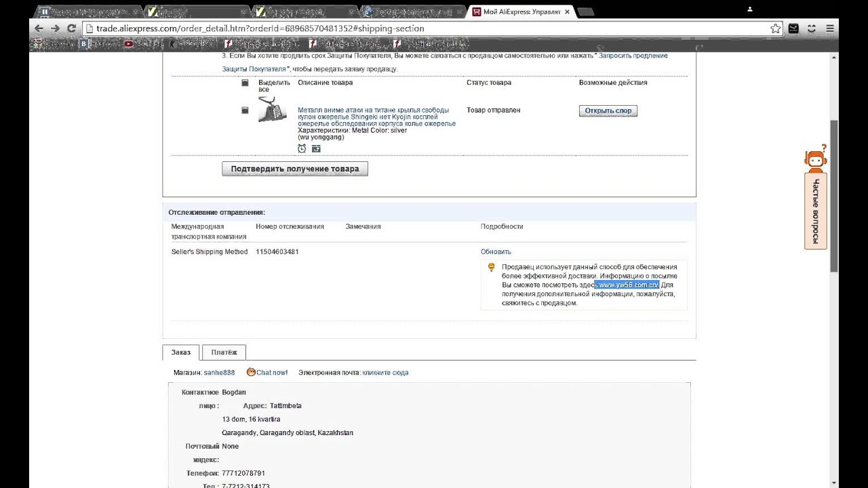This screenshot has width=868, height=488.
Task: Click the contact name Bogdan
Action: tap(234, 392)
